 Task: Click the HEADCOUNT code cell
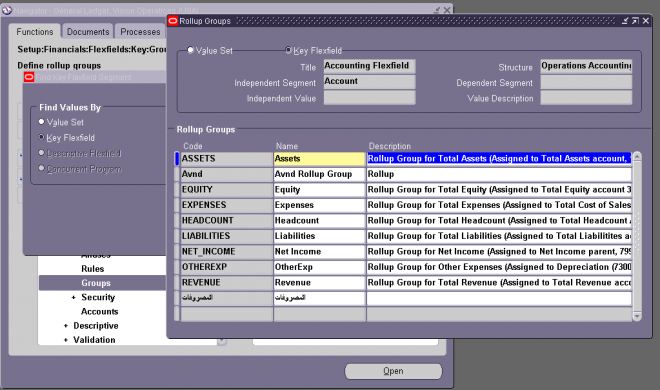tap(226, 221)
